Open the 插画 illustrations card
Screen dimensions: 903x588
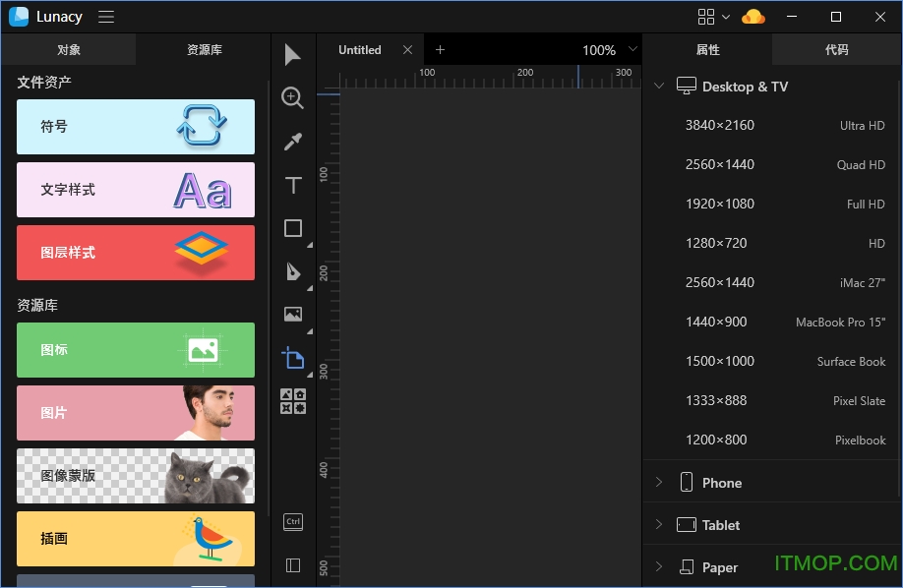136,539
